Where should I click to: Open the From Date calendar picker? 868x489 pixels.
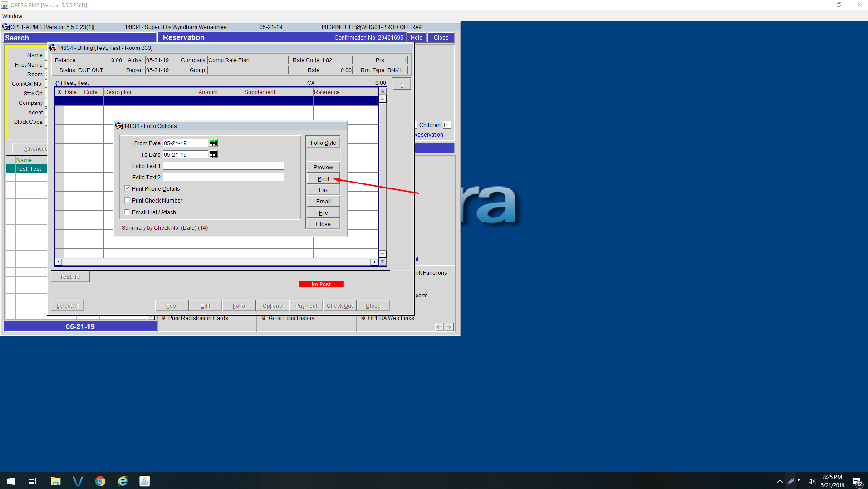pyautogui.click(x=213, y=143)
